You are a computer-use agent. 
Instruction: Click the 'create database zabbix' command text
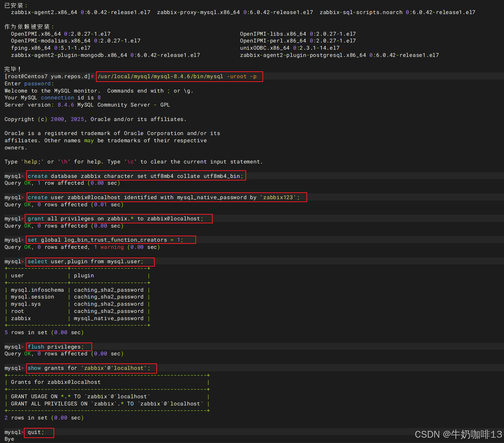[x=135, y=176]
